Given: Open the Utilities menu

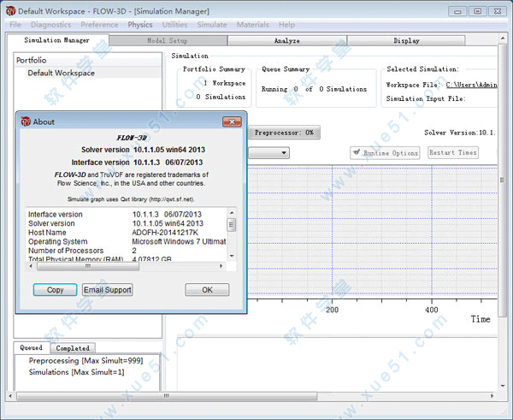Looking at the screenshot, I should pos(174,25).
